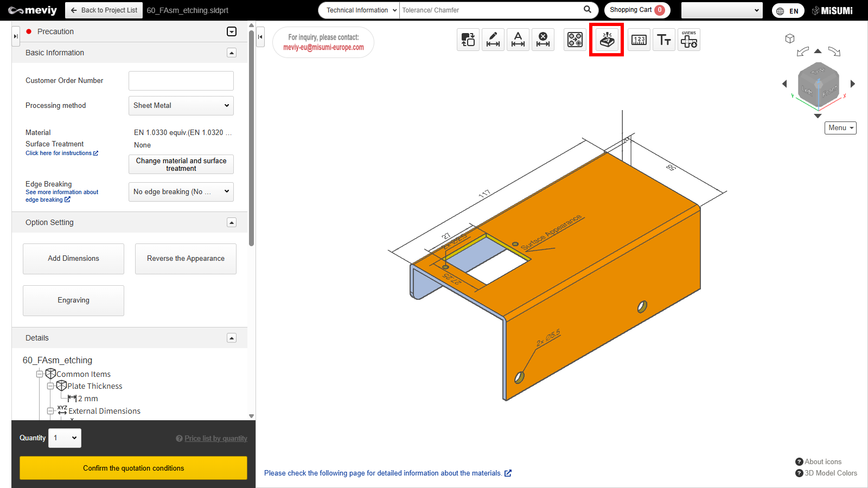868x488 pixels.
Task: Click the isometric home cube icon
Action: [x=790, y=38]
